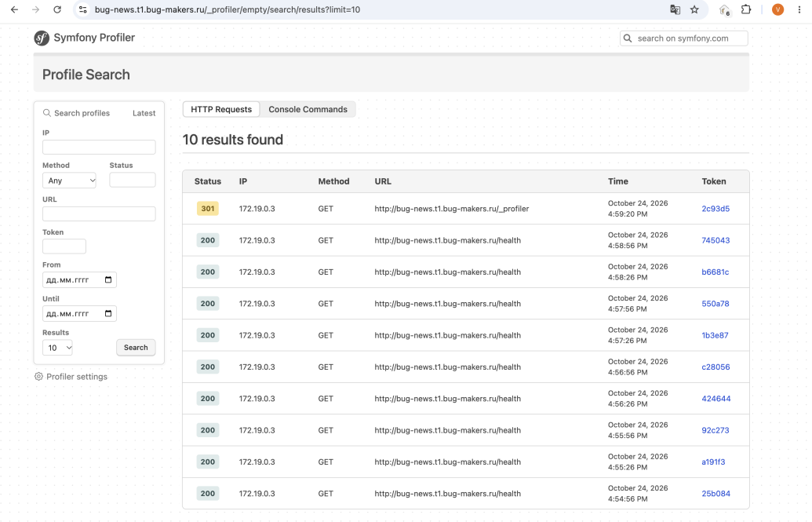Focus the search on symfony.com box

coord(683,38)
